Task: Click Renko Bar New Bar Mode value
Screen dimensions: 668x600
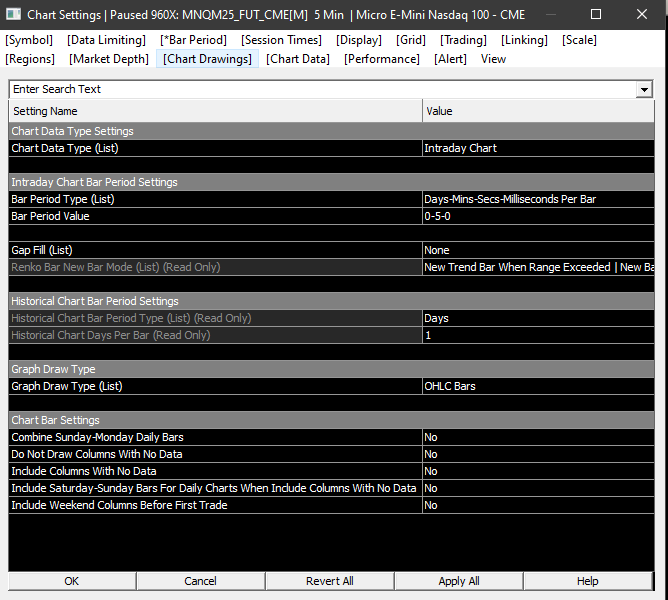Action: click(x=538, y=267)
